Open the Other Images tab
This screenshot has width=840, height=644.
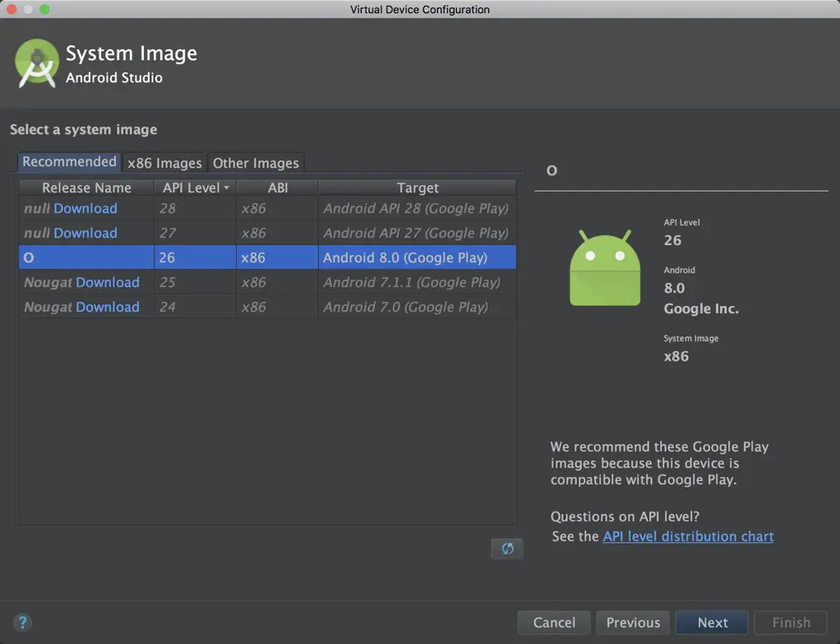coord(256,163)
